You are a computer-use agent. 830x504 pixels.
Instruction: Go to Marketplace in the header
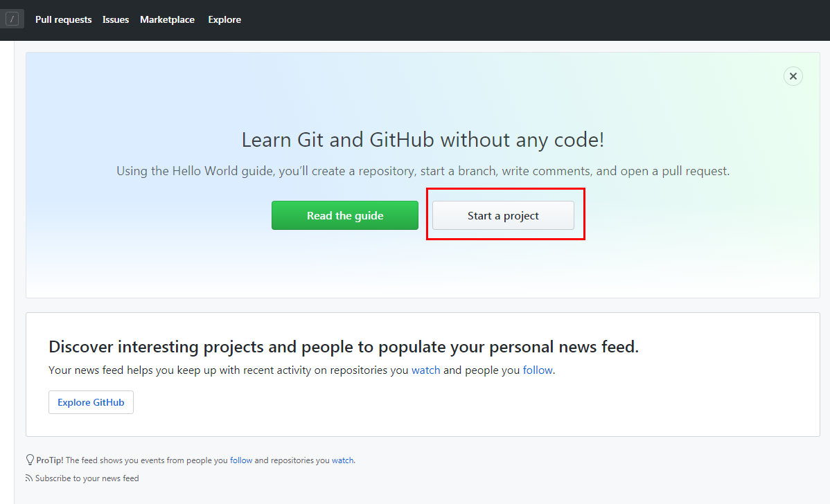tap(167, 19)
